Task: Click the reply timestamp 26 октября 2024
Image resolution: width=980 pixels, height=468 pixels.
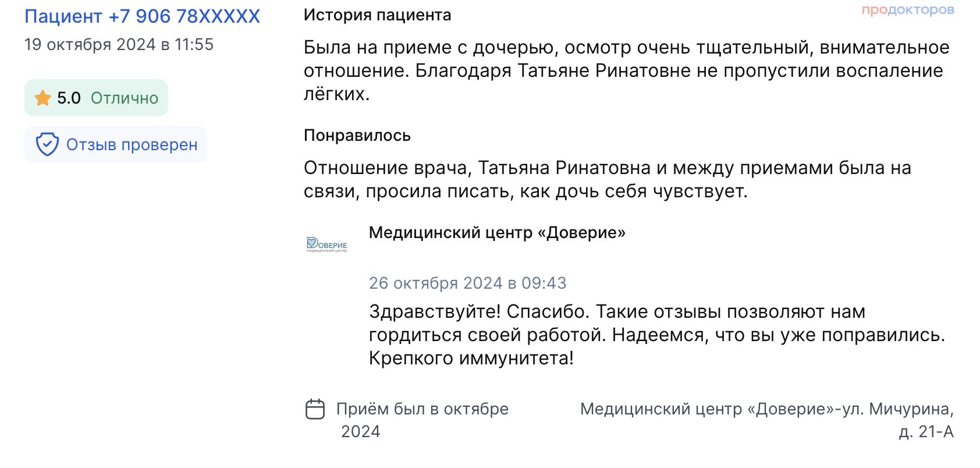Action: [x=467, y=283]
